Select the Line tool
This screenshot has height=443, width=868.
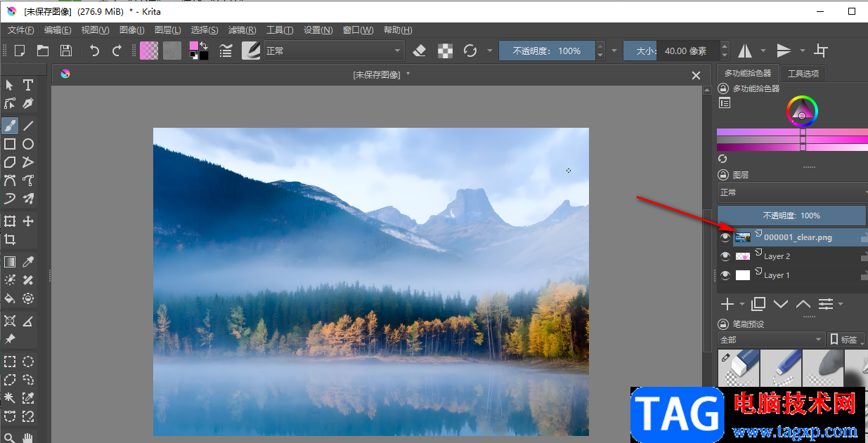click(28, 126)
